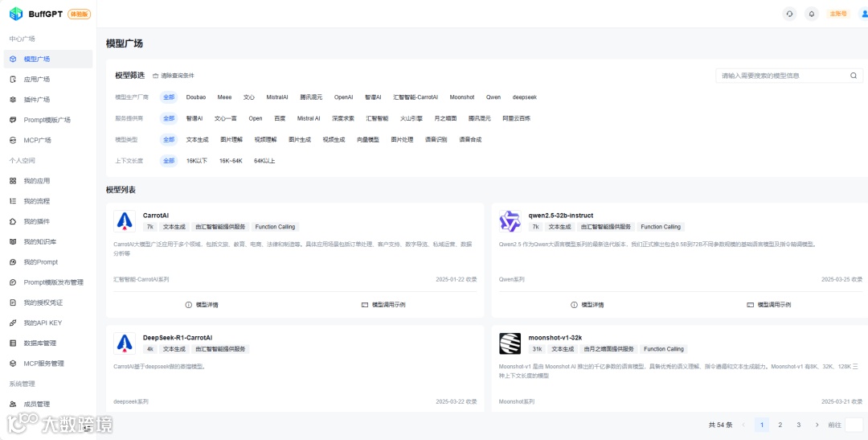Viewport: 868px width, 440px height.
Task: Click the CarrotAI model logo
Action: click(x=125, y=221)
